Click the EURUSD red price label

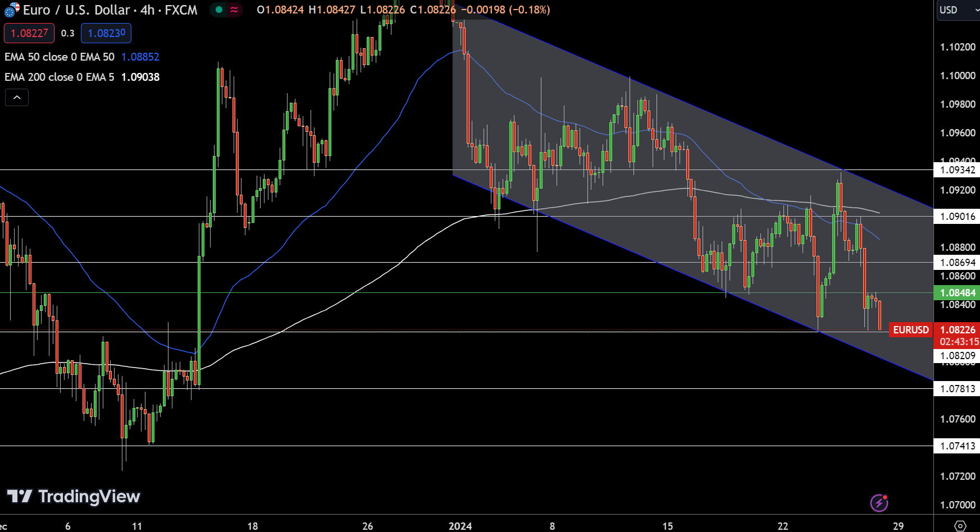click(911, 329)
